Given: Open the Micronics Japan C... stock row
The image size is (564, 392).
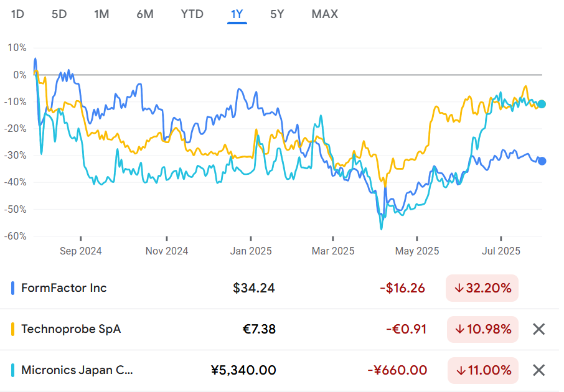Looking at the screenshot, I should coord(280,370).
